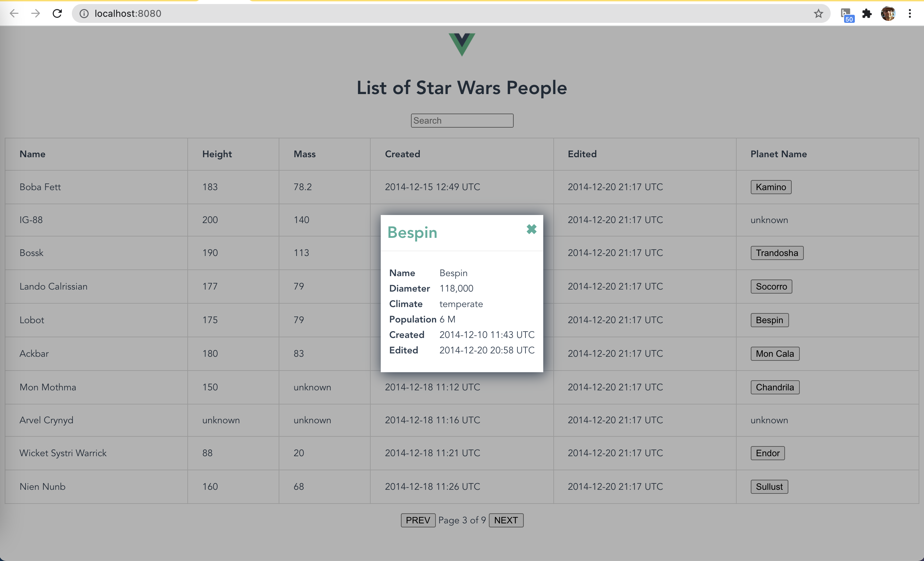Click the Vue logo at top

(x=462, y=44)
